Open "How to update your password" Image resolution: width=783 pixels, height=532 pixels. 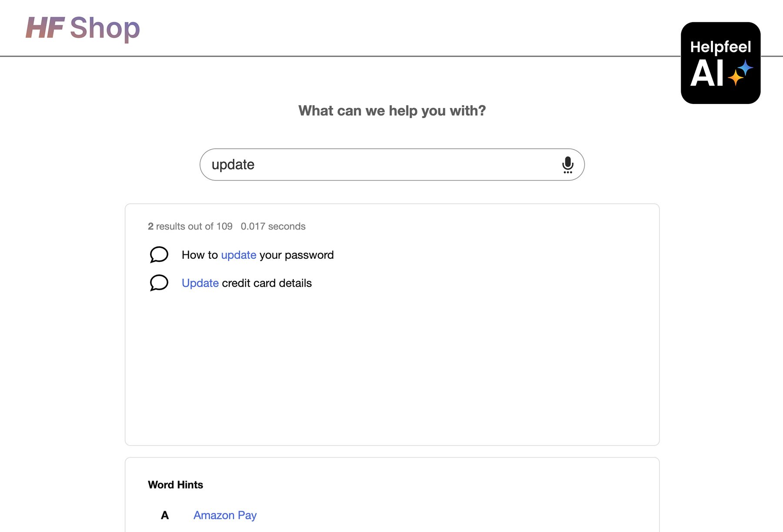tap(258, 255)
